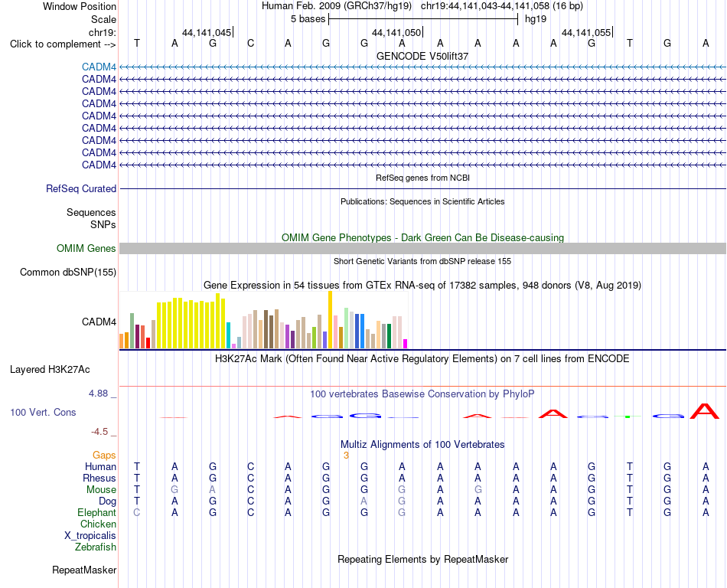
Task: Click the tallest gold bar in GTEx chart
Action: tap(330, 319)
